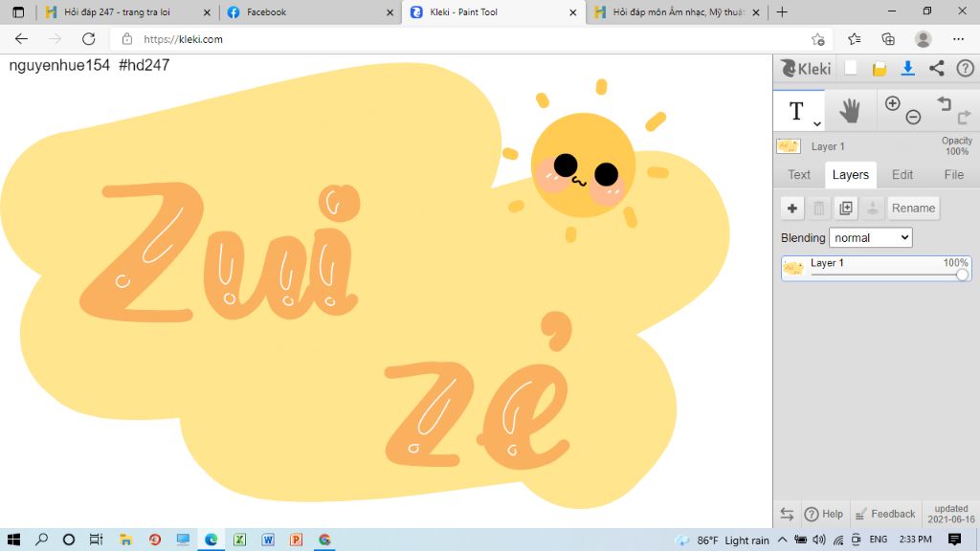Select the Hand pan tool
The image size is (980, 551).
tap(850, 111)
